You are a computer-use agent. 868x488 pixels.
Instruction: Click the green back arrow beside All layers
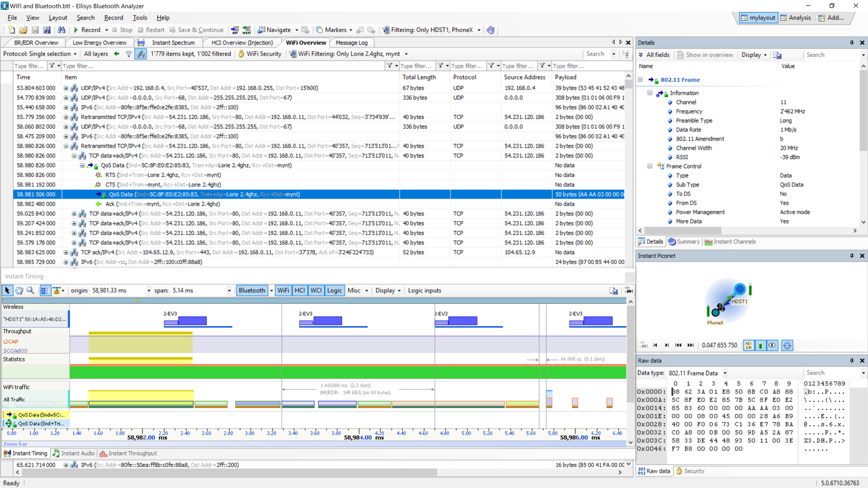(116, 54)
